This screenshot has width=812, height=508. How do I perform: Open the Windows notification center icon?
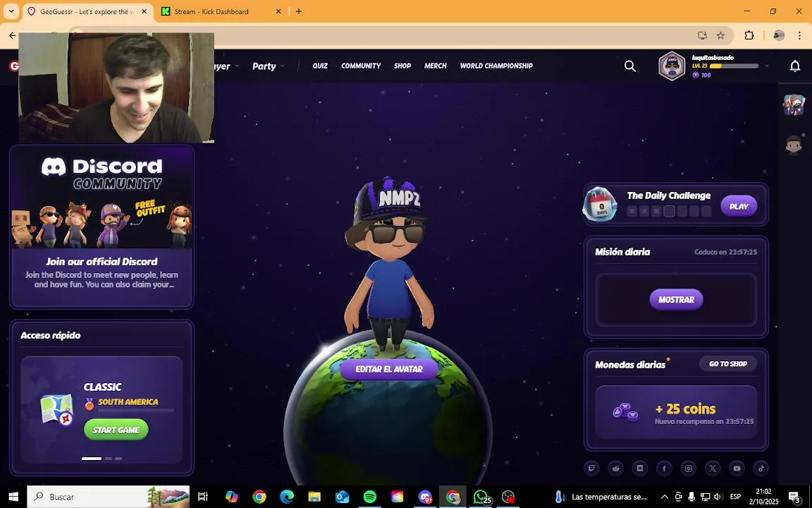[795, 497]
